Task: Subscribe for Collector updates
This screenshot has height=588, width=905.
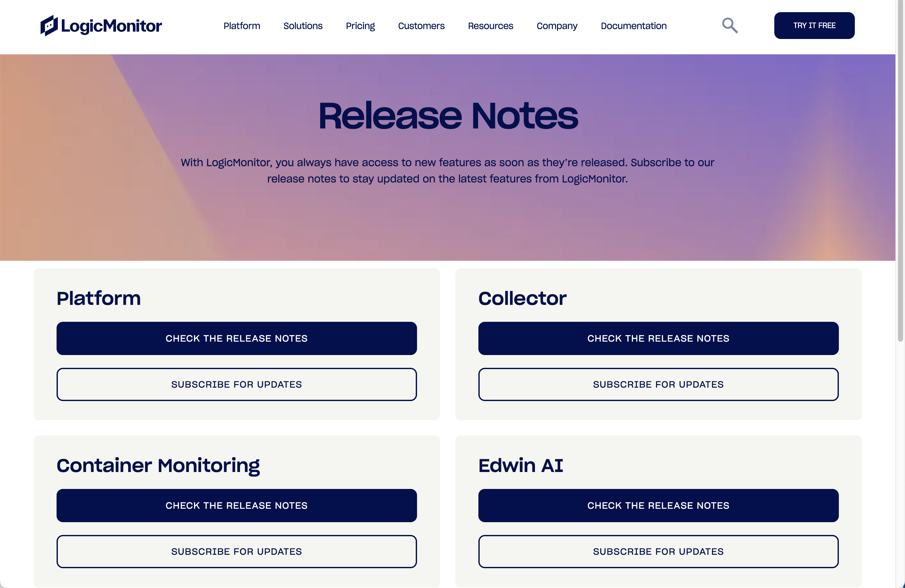Action: (x=658, y=384)
